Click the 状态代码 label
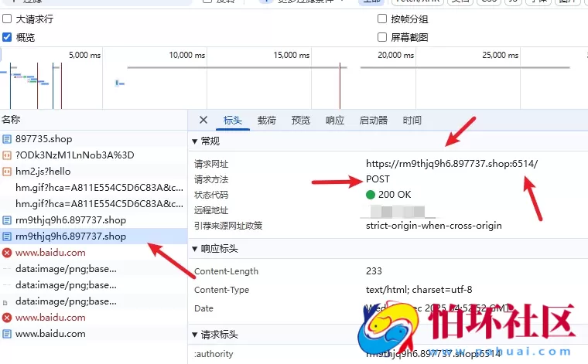The width and height of the screenshot is (588, 364). click(211, 195)
